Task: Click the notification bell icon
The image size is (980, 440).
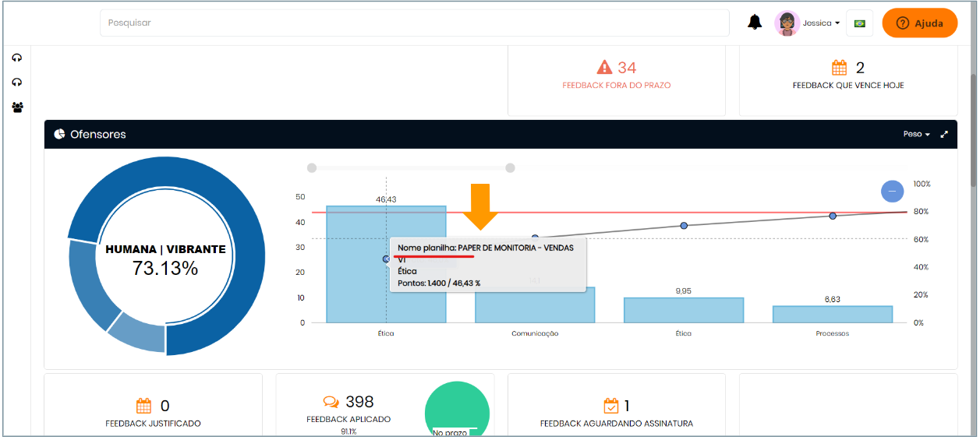Action: 754,23
